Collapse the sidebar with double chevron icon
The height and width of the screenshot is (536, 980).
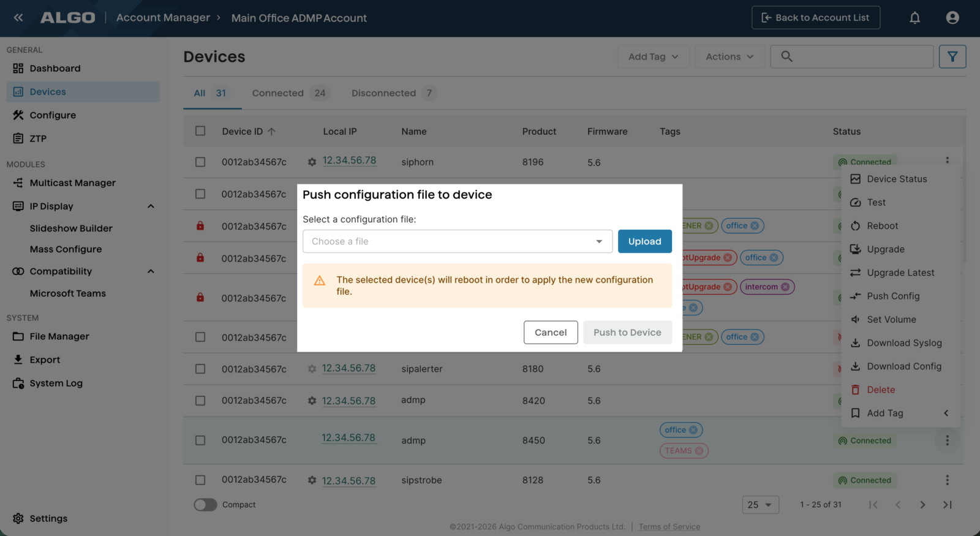coord(18,18)
